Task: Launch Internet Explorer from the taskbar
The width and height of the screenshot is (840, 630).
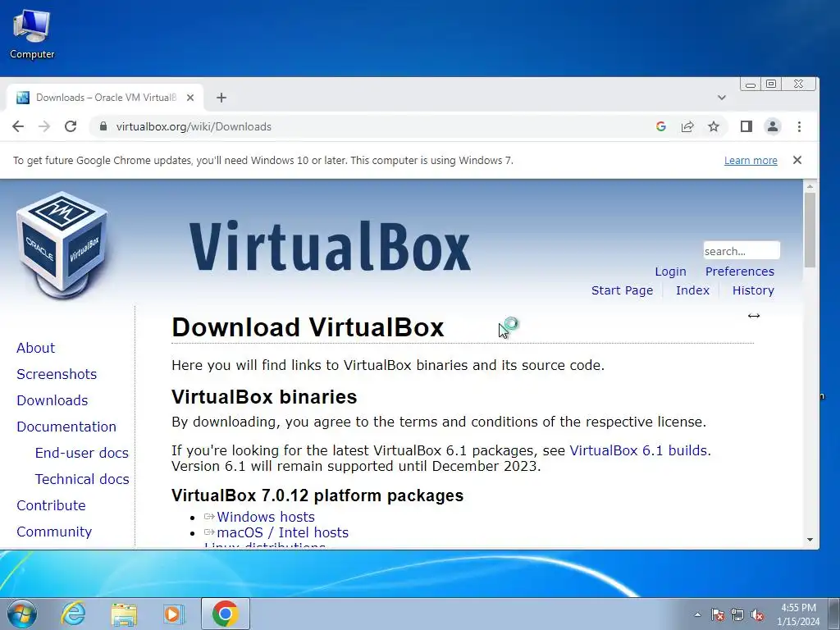Action: coord(73,614)
